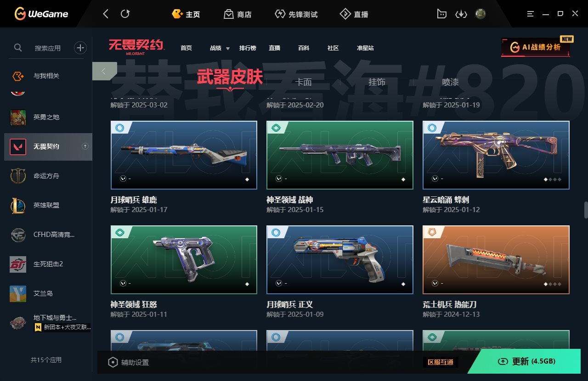Open the user avatar profile icon
This screenshot has height=381, width=588.
(x=481, y=14)
